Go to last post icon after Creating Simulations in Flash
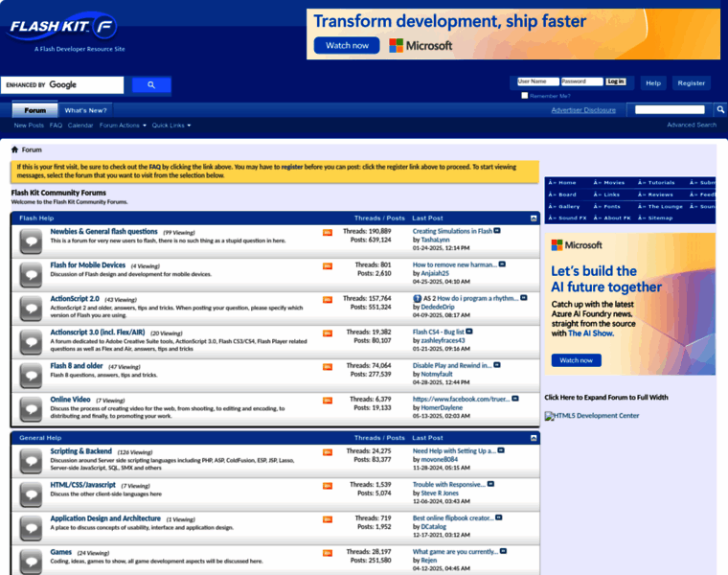Image resolution: width=728 pixels, height=575 pixels. pos(497,231)
